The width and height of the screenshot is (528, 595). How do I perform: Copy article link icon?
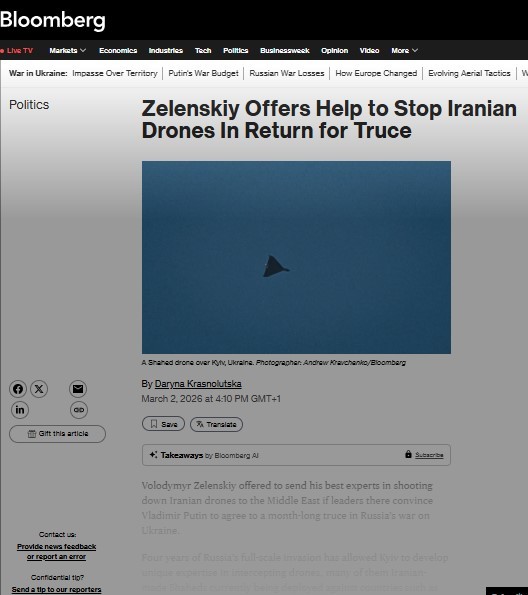click(x=79, y=410)
